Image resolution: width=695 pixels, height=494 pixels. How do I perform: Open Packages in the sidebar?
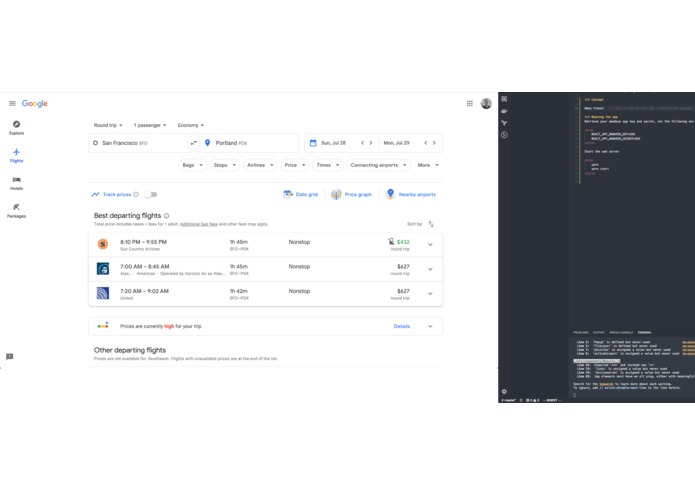click(x=16, y=211)
